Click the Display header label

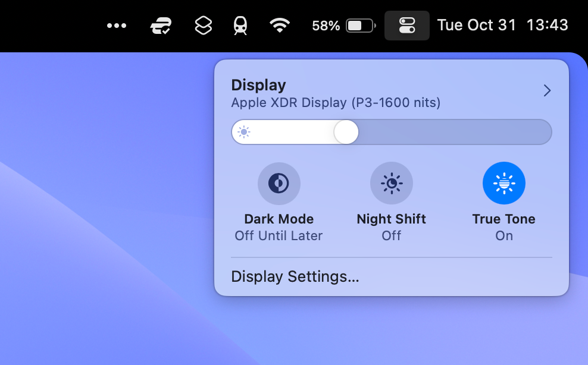click(258, 84)
